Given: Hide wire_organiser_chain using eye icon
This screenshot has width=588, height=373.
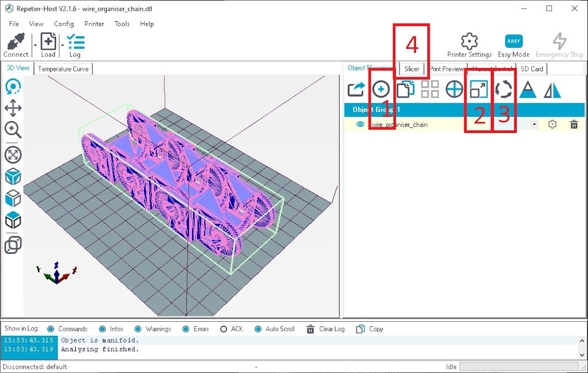Looking at the screenshot, I should coord(360,124).
